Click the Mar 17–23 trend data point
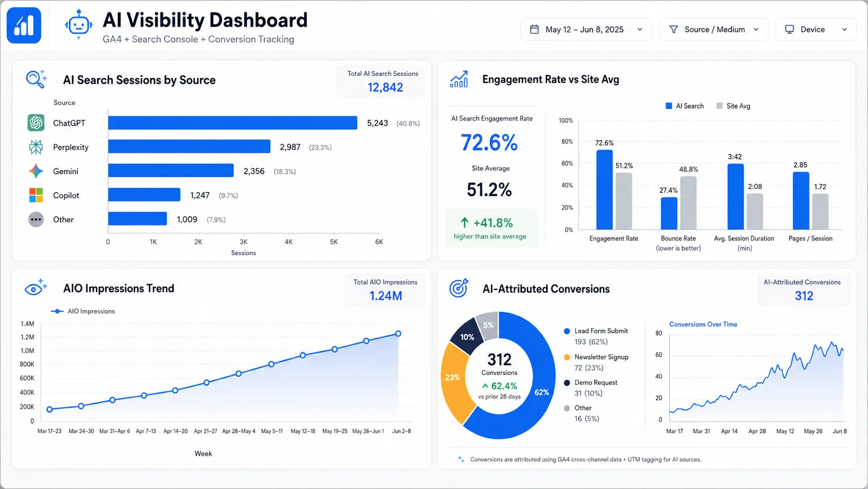The image size is (868, 489). (50, 409)
